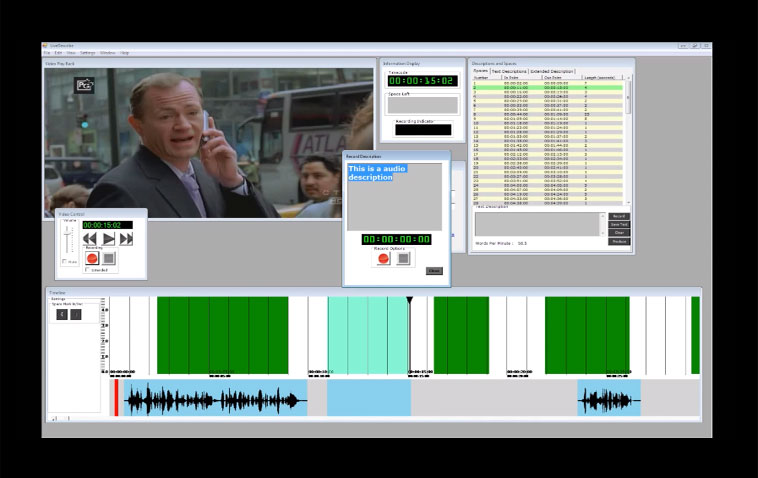The height and width of the screenshot is (478, 758).
Task: Select the green highlighted row 2 in Spaces
Action: click(x=550, y=87)
